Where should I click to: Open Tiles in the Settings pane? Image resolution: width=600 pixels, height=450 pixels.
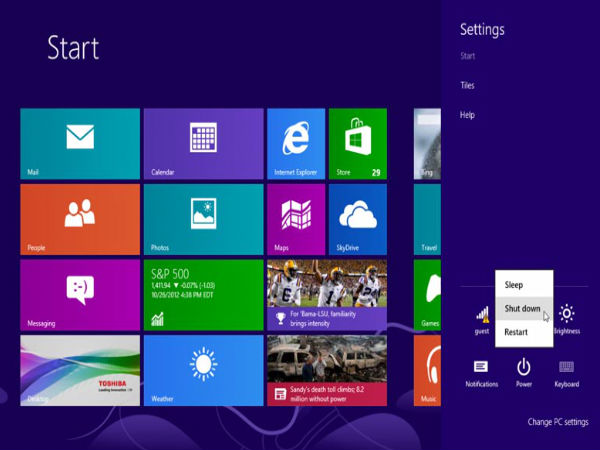[x=467, y=86]
